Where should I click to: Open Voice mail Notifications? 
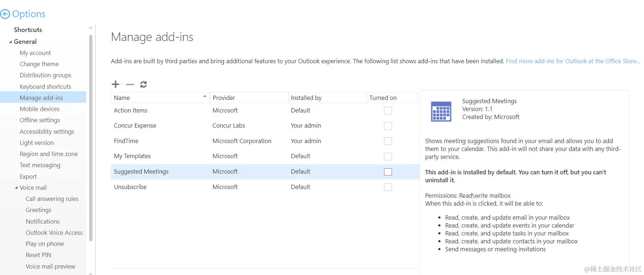(x=43, y=221)
